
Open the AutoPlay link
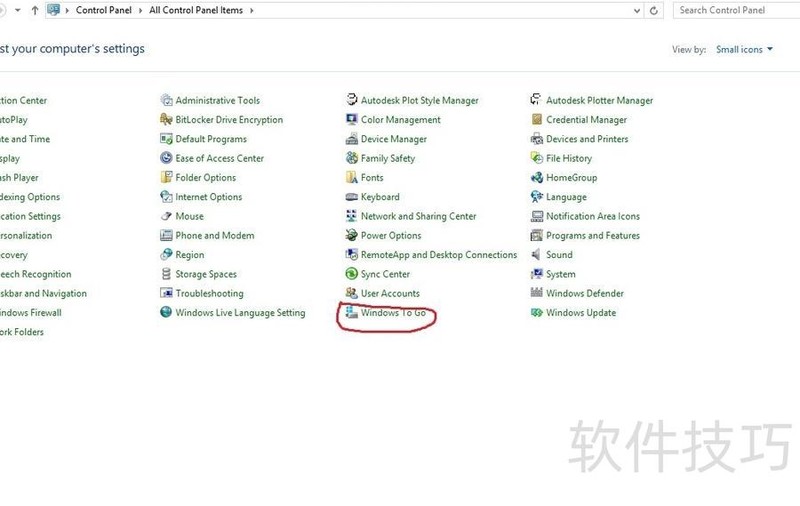[14, 120]
